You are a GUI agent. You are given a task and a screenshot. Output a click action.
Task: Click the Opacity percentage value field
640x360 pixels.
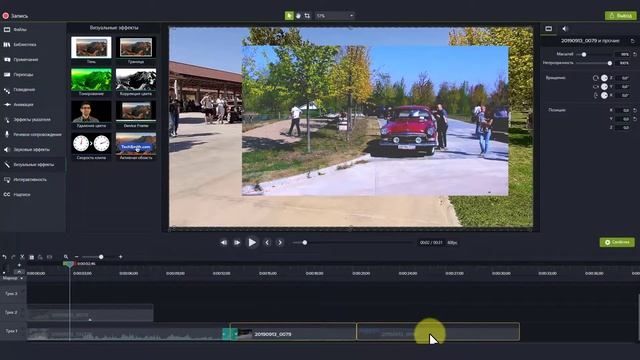623,63
